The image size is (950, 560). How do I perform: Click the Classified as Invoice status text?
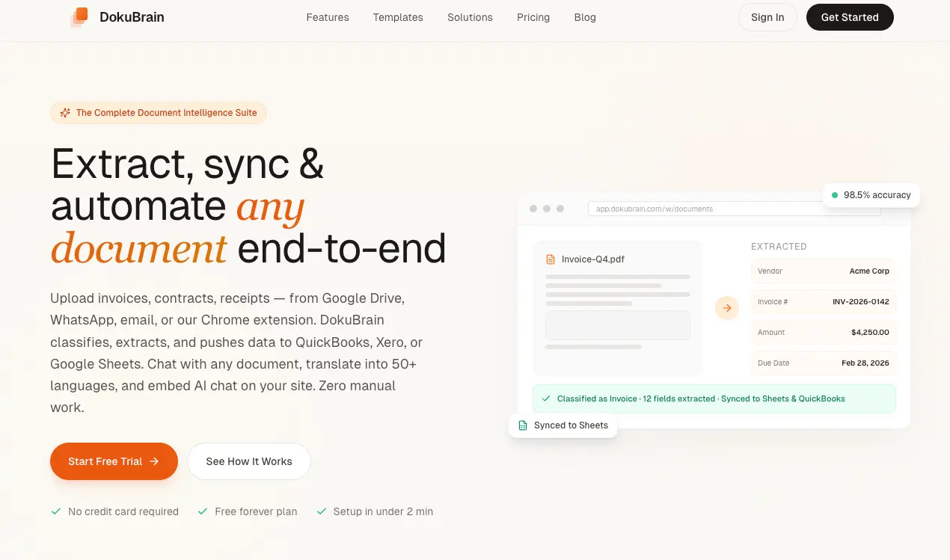(701, 399)
